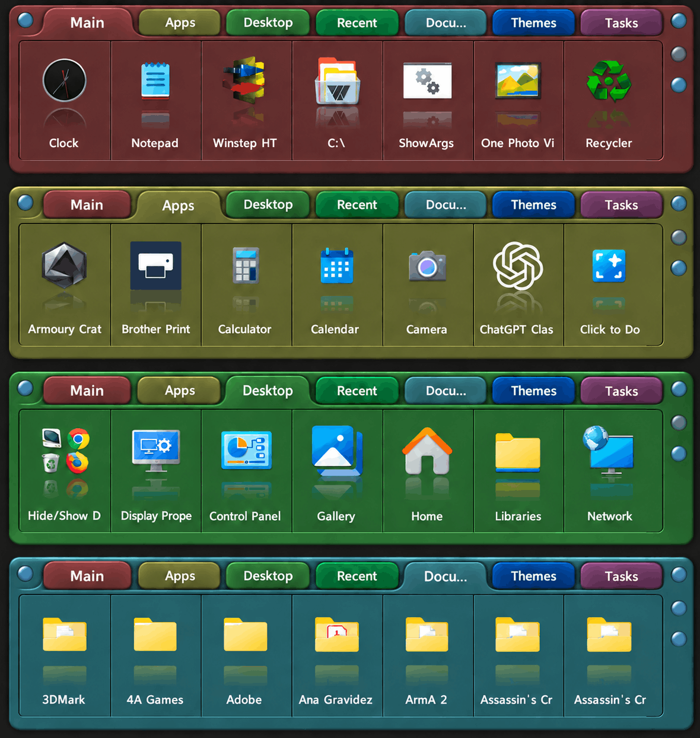Viewport: 700px width, 738px height.
Task: Launch ShowArgs icon
Action: (x=427, y=81)
